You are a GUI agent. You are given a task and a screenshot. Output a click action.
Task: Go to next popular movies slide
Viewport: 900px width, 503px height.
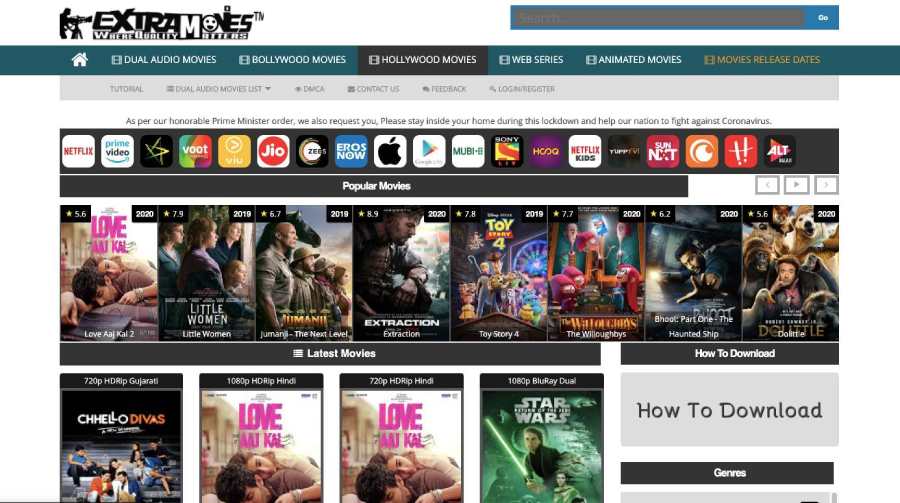tap(826, 185)
